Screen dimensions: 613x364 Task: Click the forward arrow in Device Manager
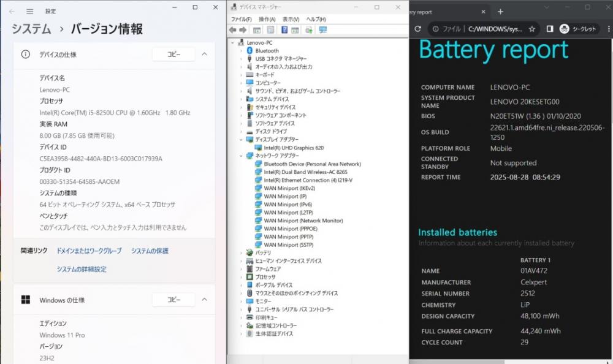pyautogui.click(x=243, y=30)
